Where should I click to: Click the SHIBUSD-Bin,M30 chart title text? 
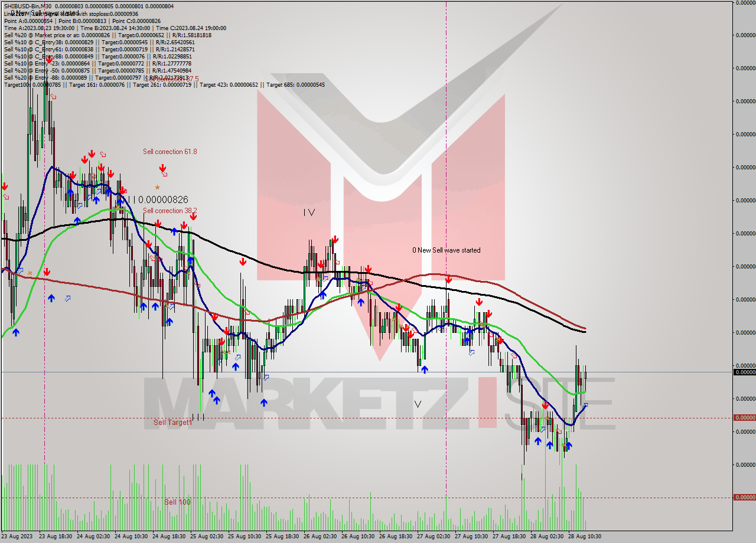[28, 6]
